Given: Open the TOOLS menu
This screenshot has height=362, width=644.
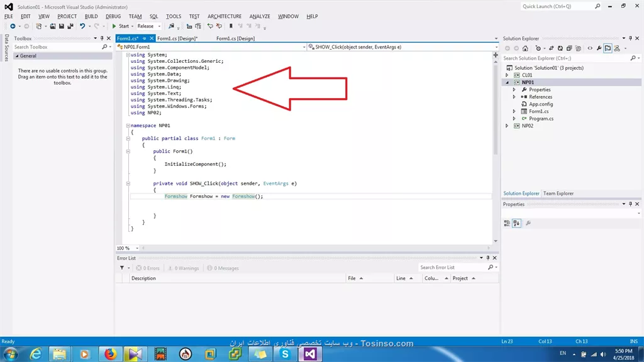Looking at the screenshot, I should point(174,16).
